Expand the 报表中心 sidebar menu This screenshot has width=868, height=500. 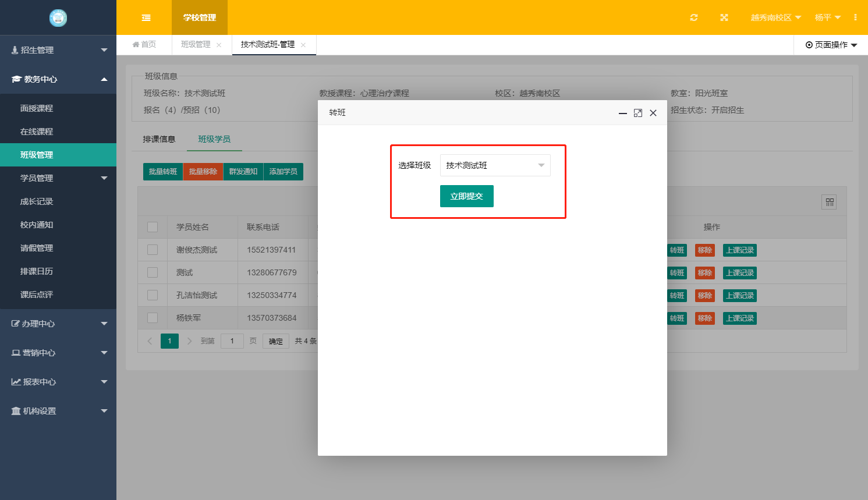point(58,382)
